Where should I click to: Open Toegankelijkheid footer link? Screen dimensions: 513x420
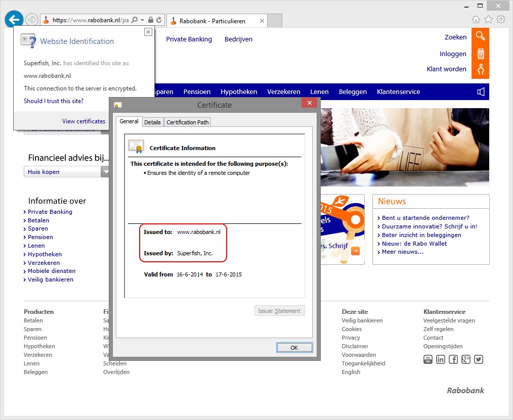click(x=363, y=363)
